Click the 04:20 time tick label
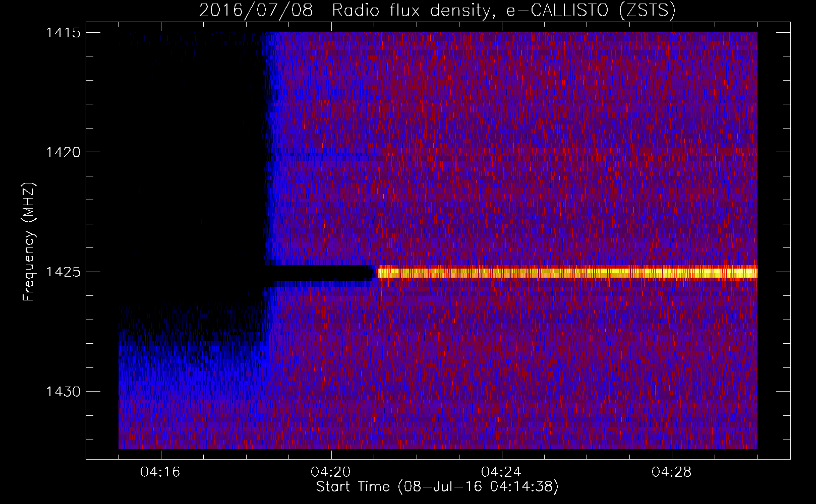Viewport: 816px width, 504px height. (331, 472)
